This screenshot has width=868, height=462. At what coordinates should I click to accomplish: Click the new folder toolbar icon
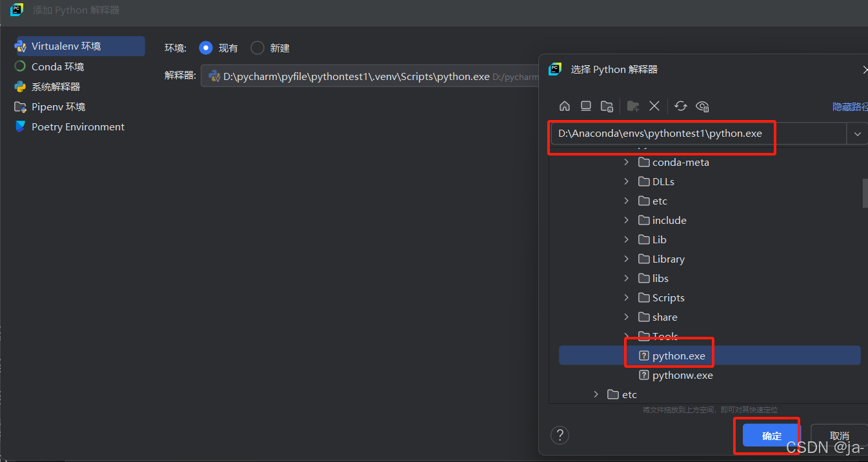point(633,106)
